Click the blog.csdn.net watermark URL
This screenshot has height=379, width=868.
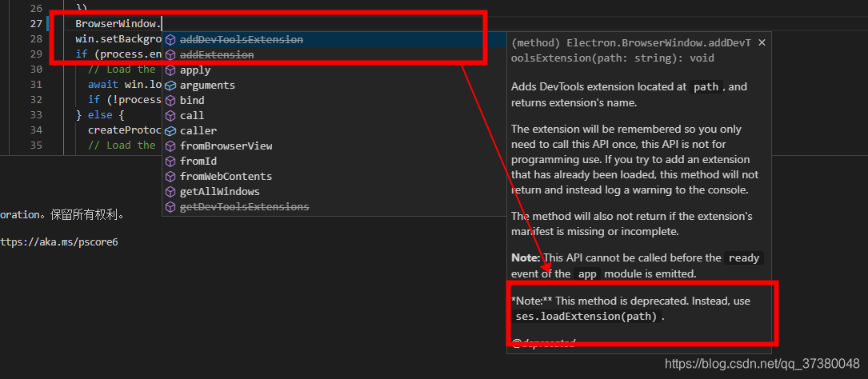tap(762, 364)
